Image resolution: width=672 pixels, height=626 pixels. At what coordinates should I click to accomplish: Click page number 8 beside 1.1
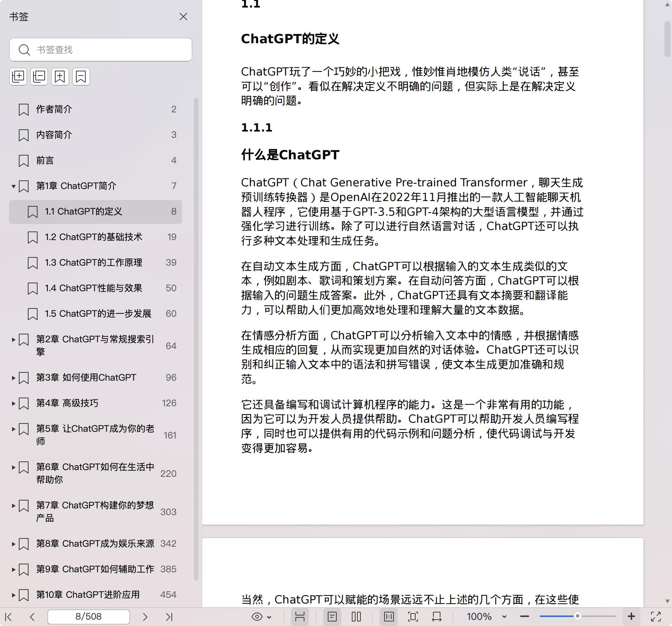[174, 212]
